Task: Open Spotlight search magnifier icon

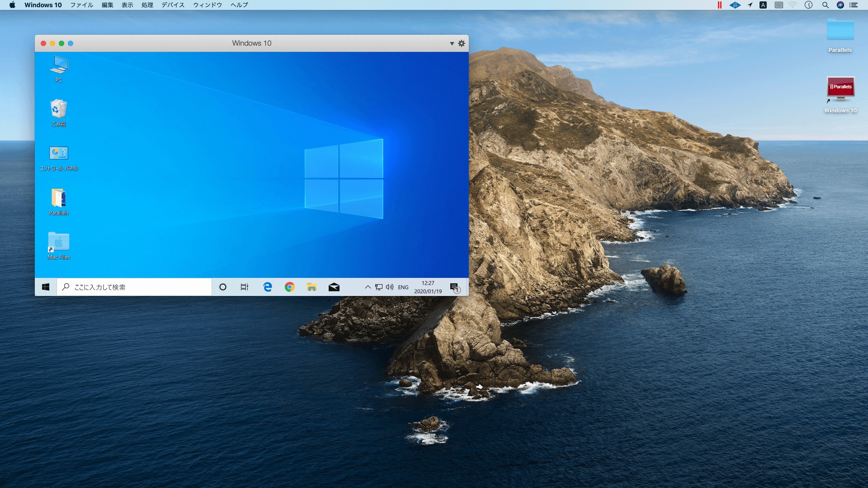Action: click(x=826, y=5)
